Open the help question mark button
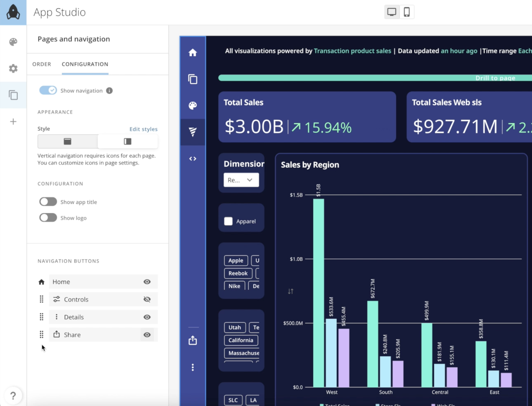The width and height of the screenshot is (532, 406). [x=13, y=396]
